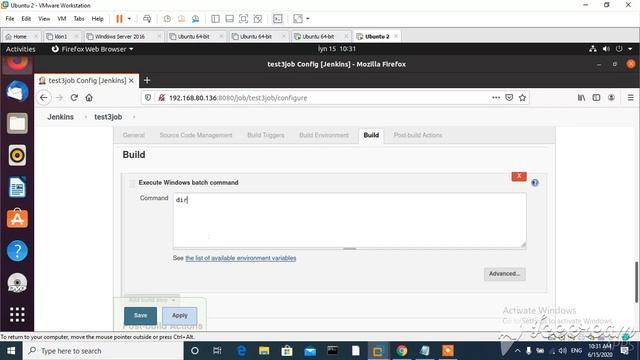Viewport: 640px width, 360px height.
Task: Open the Firefox hamburger menu
Action: point(630,98)
